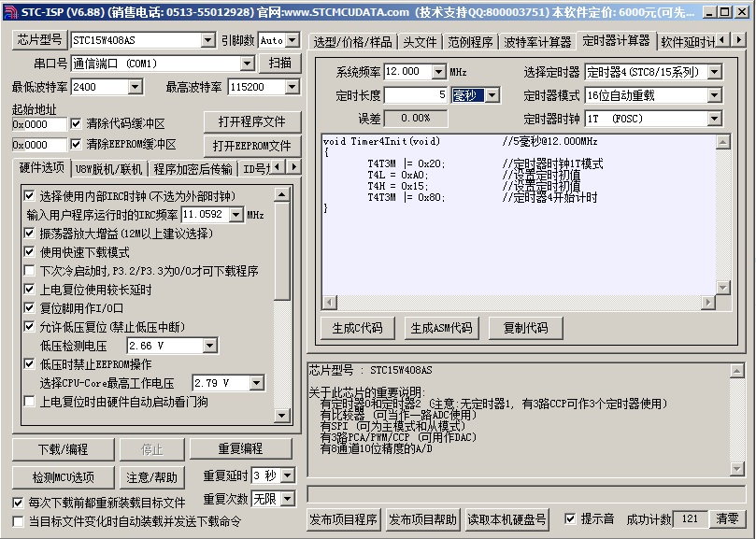756x539 pixels.
Task: Click 打开程序文件 button
Action: 252,122
